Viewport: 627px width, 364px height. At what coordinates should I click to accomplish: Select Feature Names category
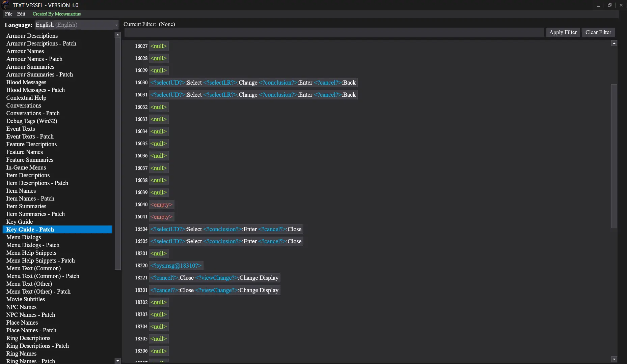click(x=25, y=152)
